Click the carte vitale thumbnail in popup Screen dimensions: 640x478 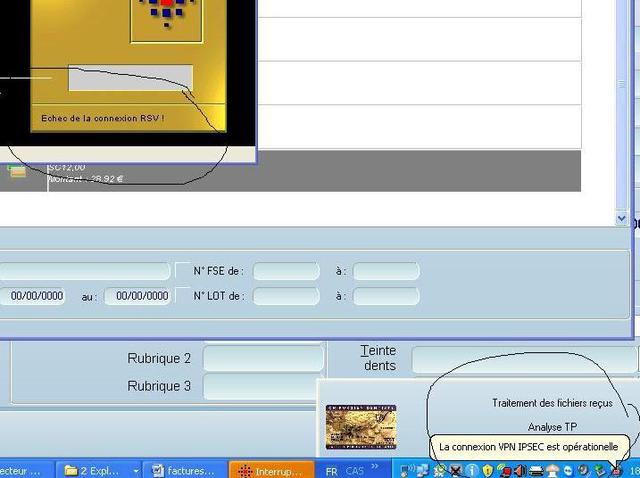pos(360,427)
